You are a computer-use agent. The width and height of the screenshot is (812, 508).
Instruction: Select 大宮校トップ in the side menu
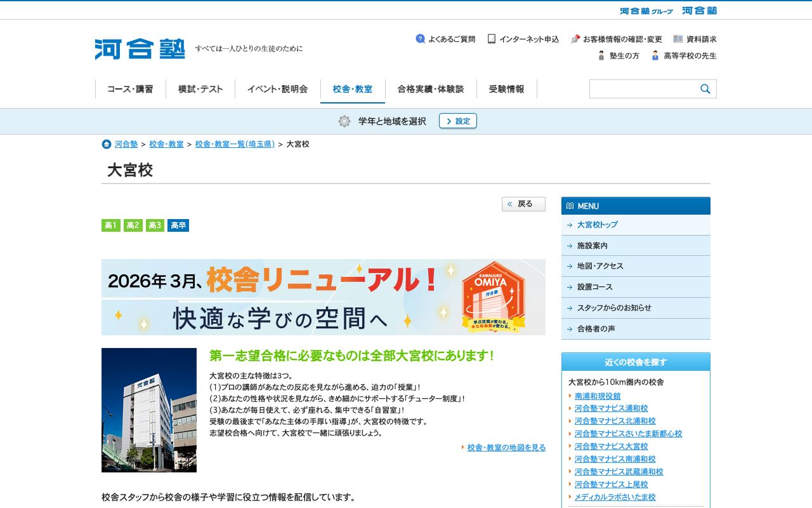pyautogui.click(x=636, y=225)
